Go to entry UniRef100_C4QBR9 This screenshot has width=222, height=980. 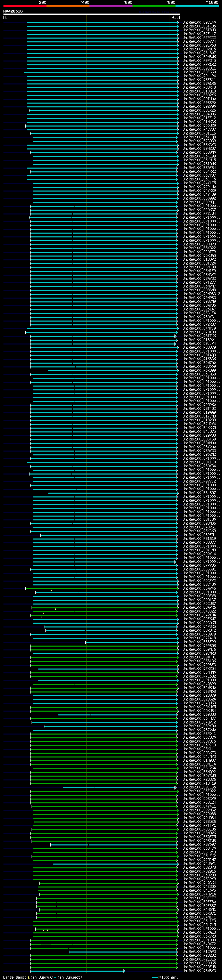pos(199,684)
